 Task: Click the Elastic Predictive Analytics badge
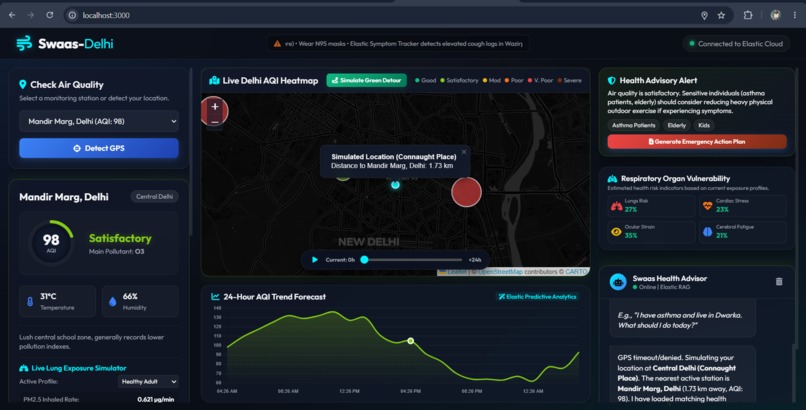[x=537, y=296]
